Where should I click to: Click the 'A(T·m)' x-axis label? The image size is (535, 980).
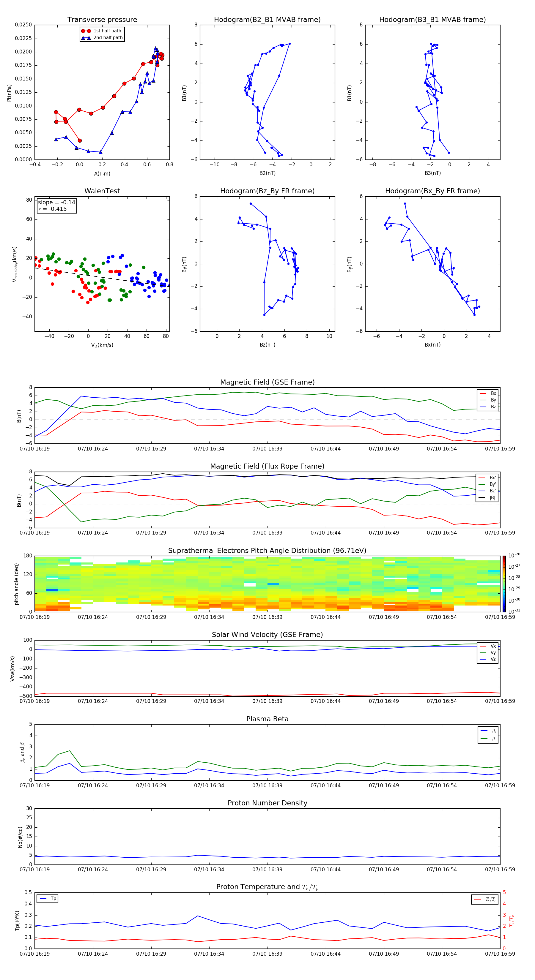click(102, 173)
